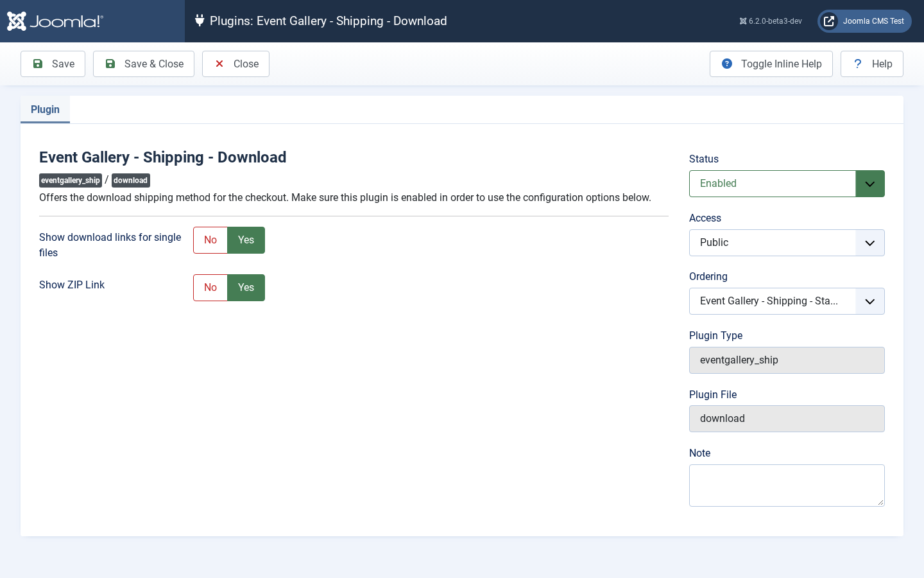Set Show ZIP Link to Yes

(246, 288)
